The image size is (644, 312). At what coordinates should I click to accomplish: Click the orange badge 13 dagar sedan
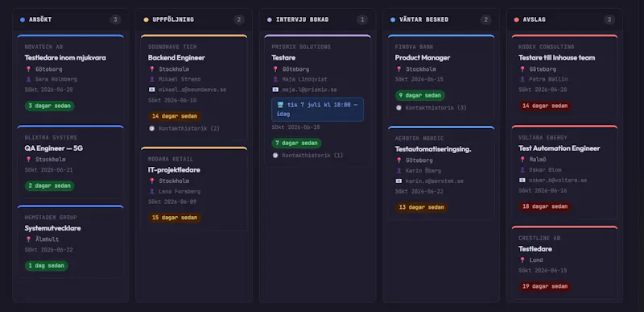click(x=422, y=207)
